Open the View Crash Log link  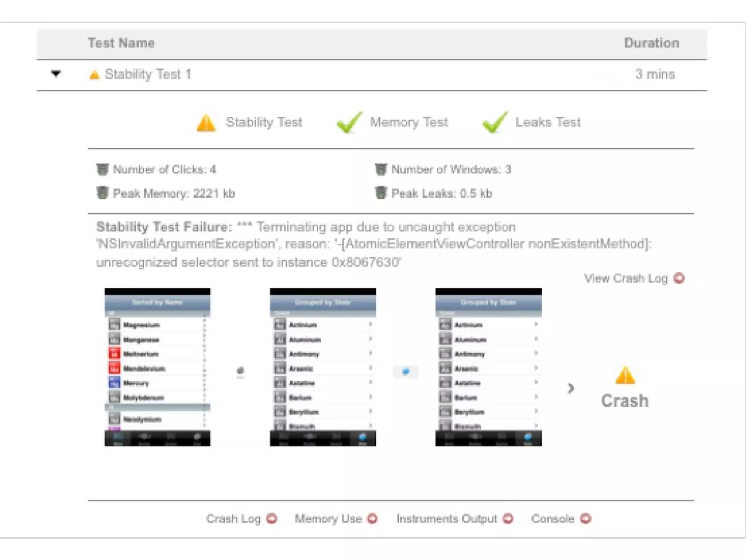tap(626, 279)
